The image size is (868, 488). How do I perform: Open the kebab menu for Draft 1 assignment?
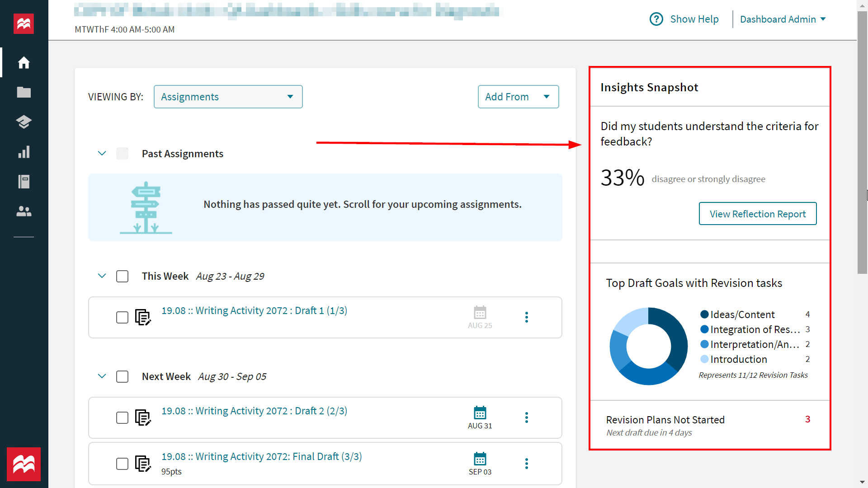click(527, 317)
